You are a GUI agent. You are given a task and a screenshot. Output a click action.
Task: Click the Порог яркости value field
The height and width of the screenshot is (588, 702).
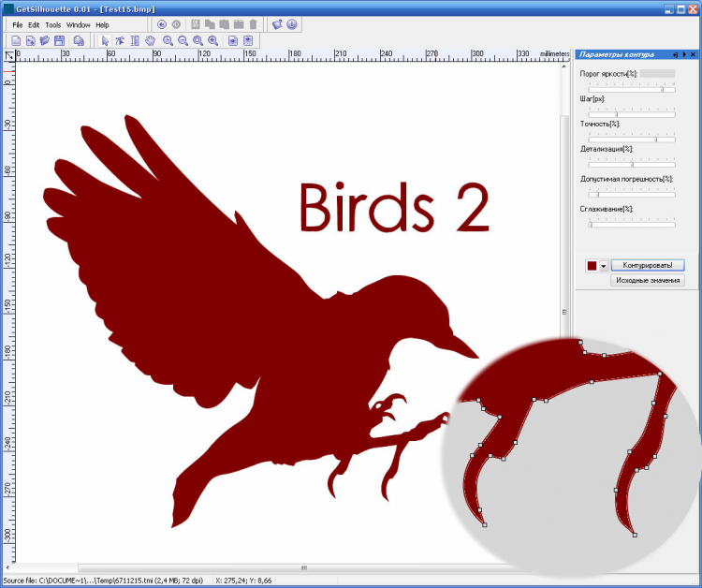(657, 73)
